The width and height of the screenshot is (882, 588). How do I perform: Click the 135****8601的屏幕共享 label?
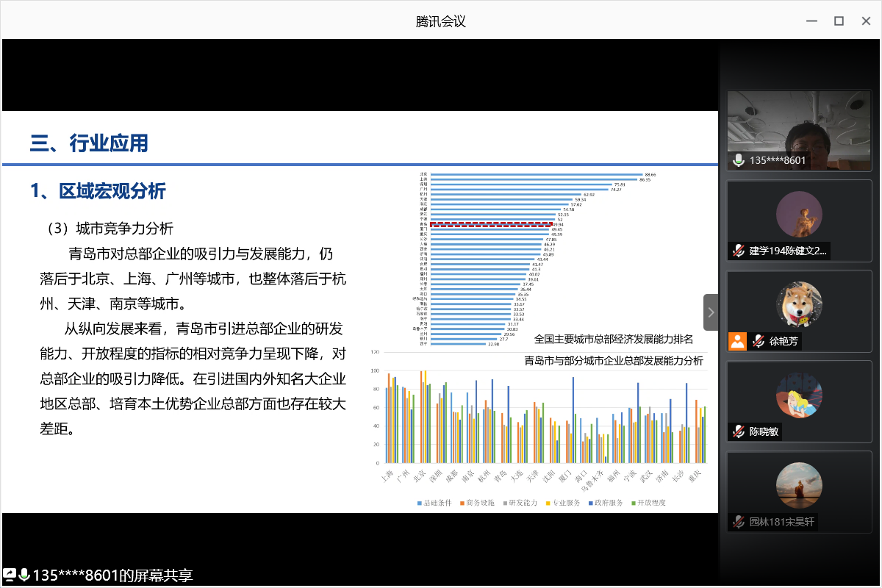(x=113, y=575)
